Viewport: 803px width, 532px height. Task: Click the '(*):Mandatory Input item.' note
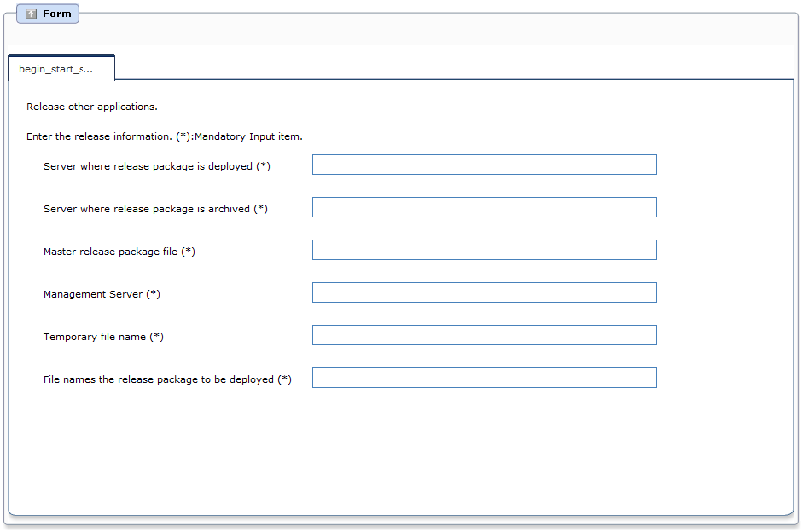pos(239,136)
